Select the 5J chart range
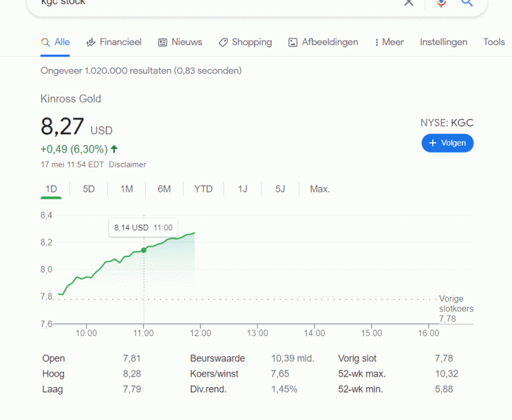The image size is (512, 420). (280, 189)
